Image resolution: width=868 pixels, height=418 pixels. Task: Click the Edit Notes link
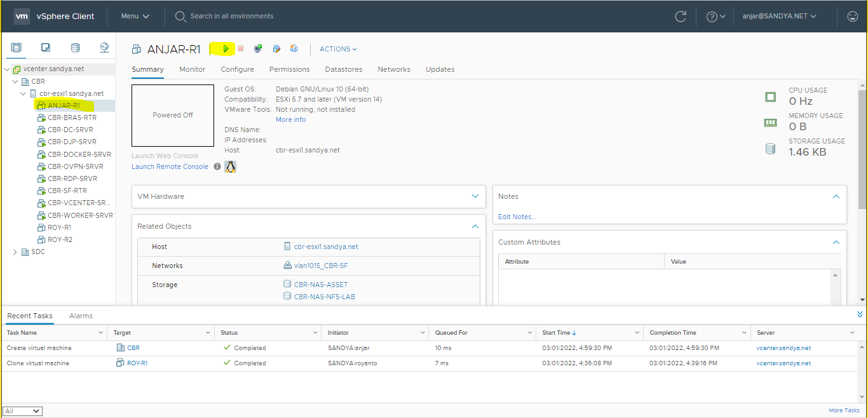tap(517, 217)
